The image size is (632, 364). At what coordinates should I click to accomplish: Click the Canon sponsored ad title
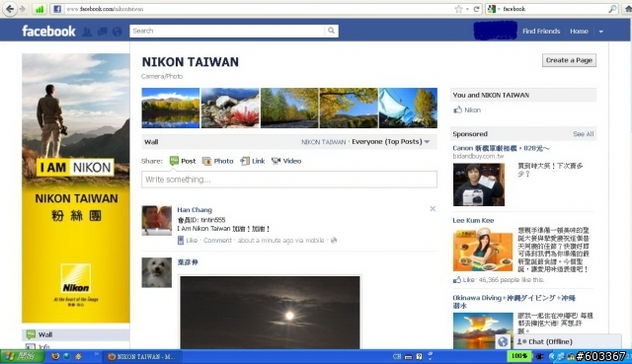(501, 148)
